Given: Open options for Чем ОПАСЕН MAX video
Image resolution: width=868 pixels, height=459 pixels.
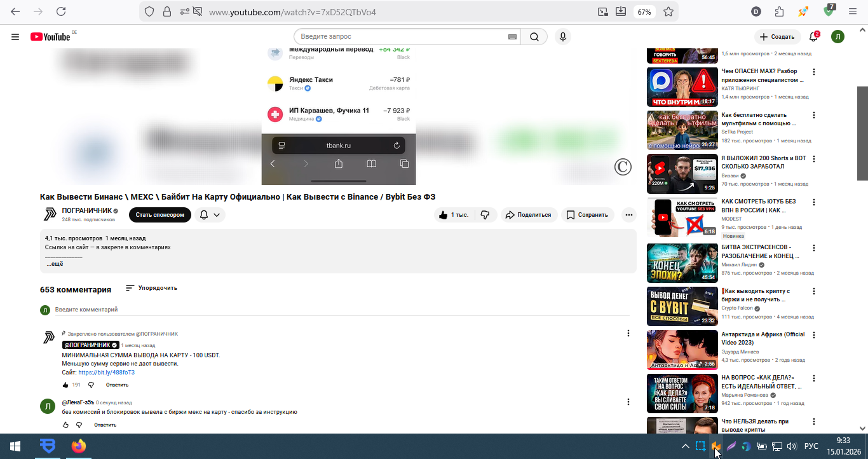Looking at the screenshot, I should pyautogui.click(x=814, y=72).
